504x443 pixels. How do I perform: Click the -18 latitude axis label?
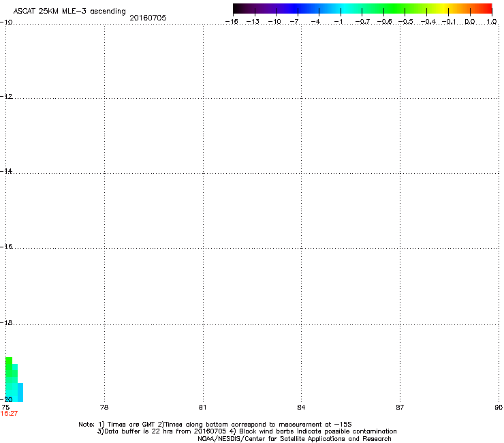click(x=6, y=322)
